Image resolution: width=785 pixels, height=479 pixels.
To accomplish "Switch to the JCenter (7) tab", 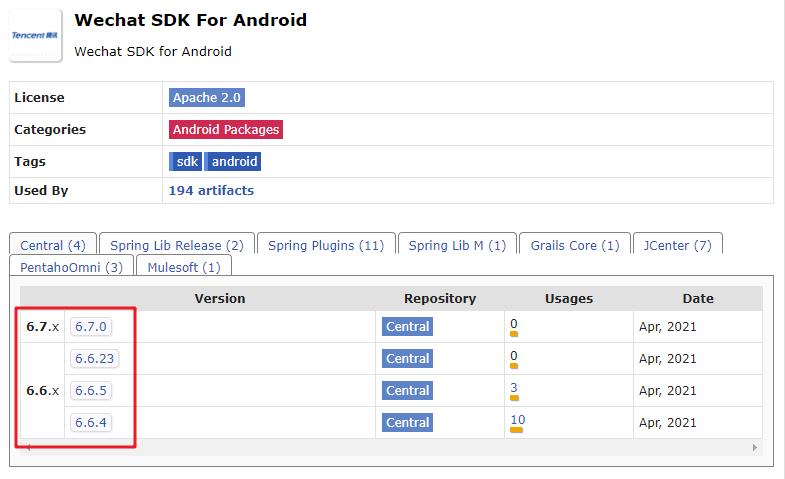I will 677,245.
